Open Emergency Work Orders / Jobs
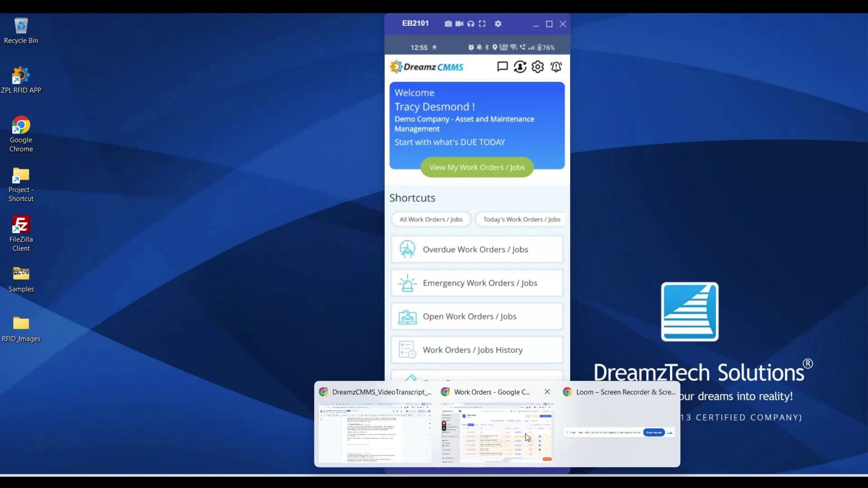868x488 pixels. click(477, 283)
